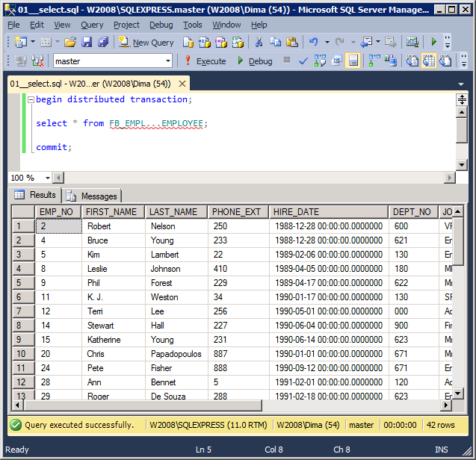The height and width of the screenshot is (460, 476).
Task: Click the Debug button in query toolbar
Action: tap(255, 61)
